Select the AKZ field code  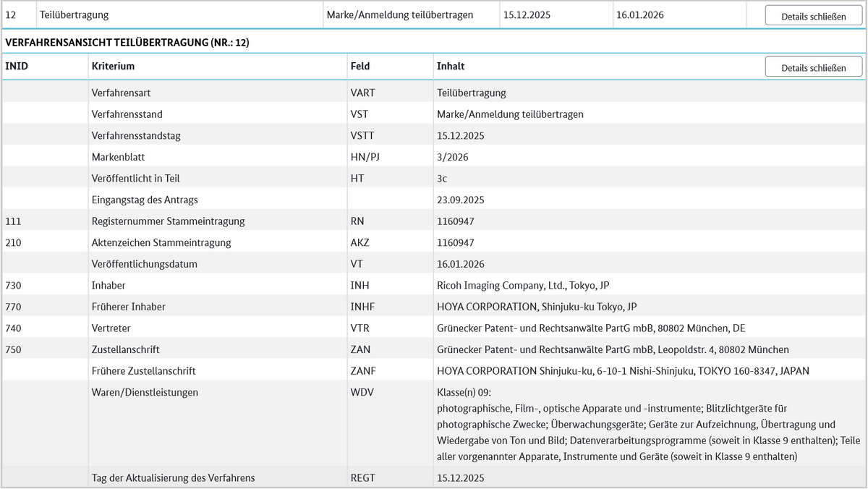[359, 242]
